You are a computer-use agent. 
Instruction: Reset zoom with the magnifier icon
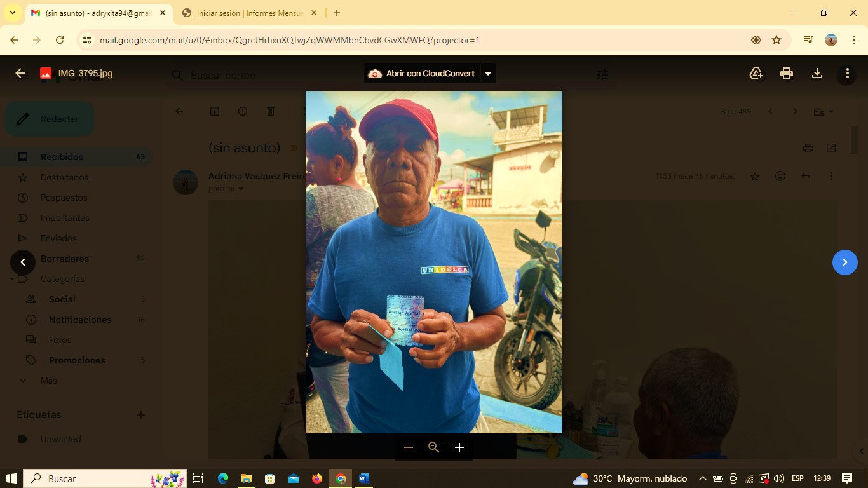434,447
